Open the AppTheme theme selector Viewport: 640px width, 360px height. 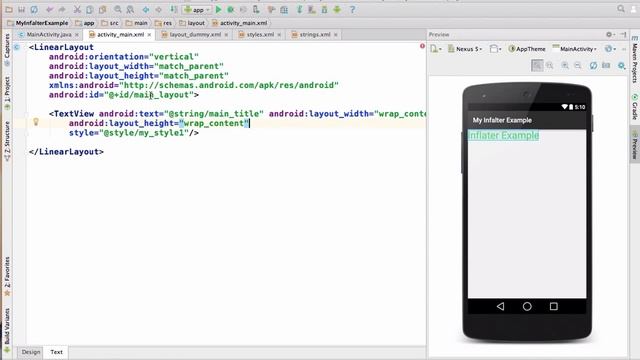(x=527, y=49)
